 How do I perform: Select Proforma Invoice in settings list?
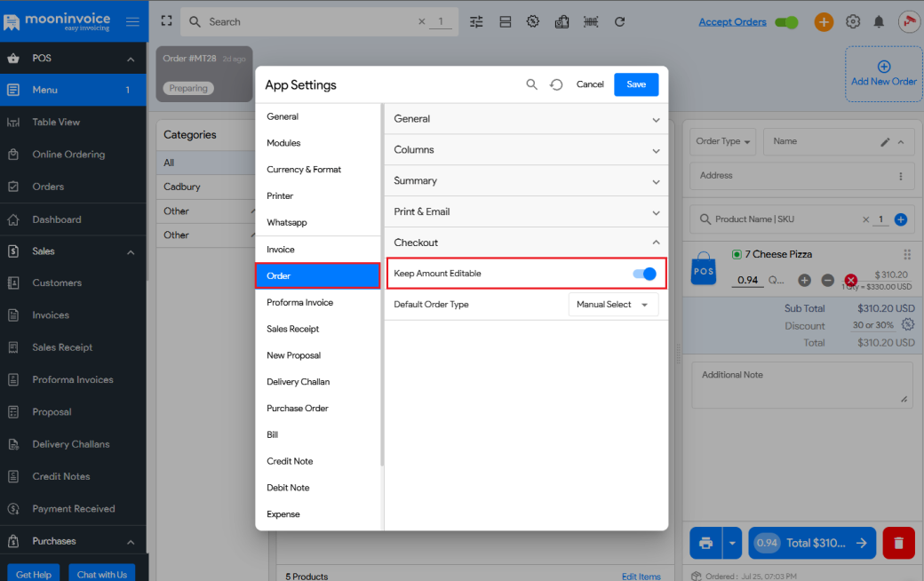[299, 302]
